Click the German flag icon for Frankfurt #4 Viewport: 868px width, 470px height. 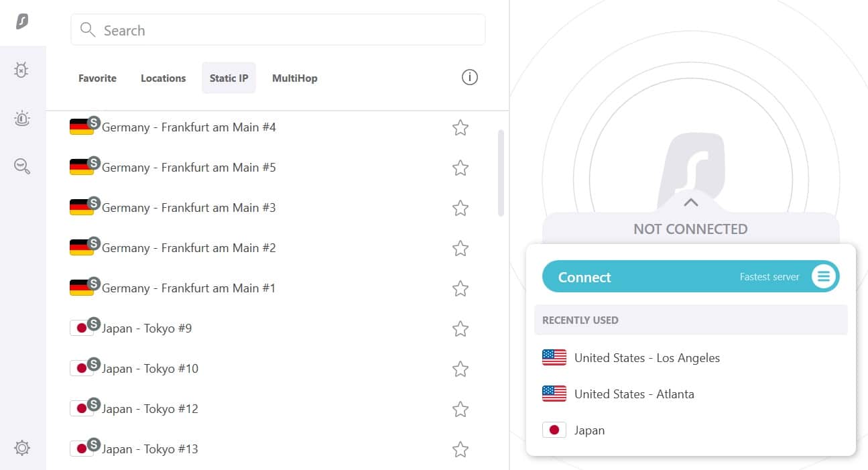[x=81, y=127]
